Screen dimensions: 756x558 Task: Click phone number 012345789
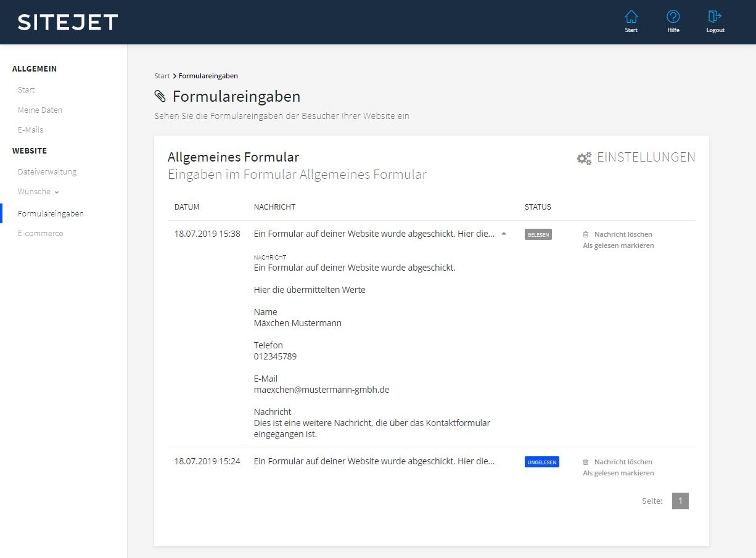pyautogui.click(x=275, y=356)
